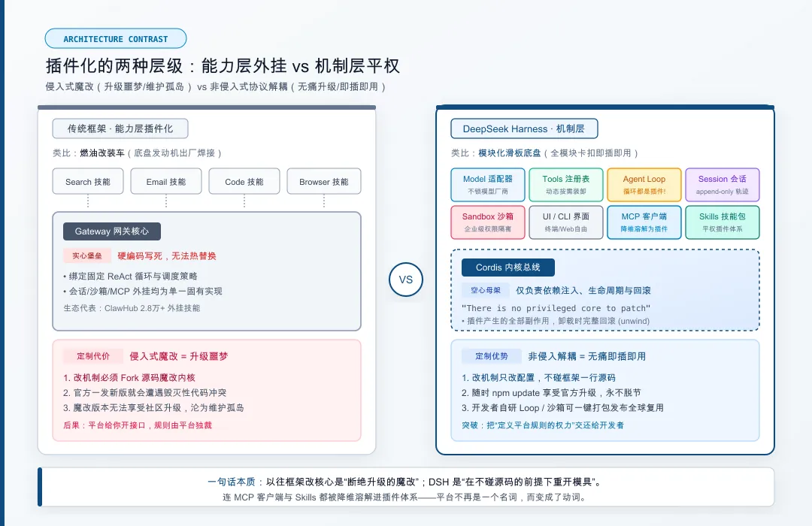Click the quote "There is no privileged core to patch"

click(556, 308)
